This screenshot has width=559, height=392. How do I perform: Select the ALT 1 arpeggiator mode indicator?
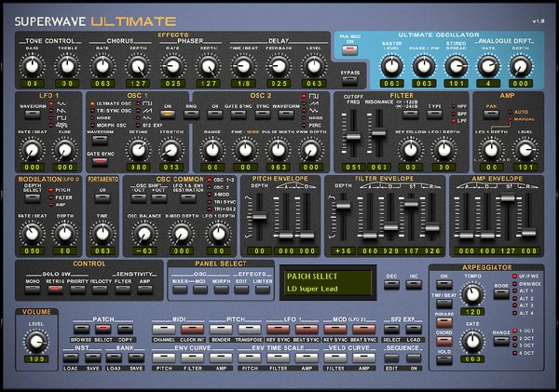[515, 291]
